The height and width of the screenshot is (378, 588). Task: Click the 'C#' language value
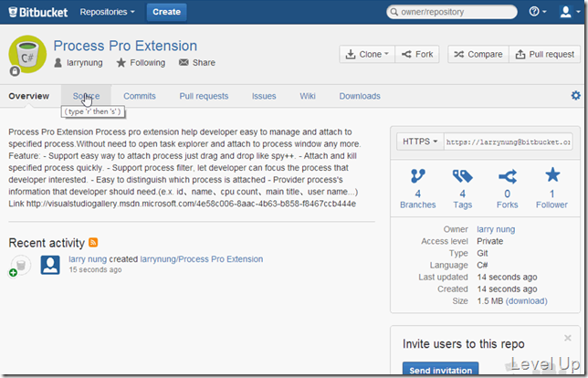point(482,266)
